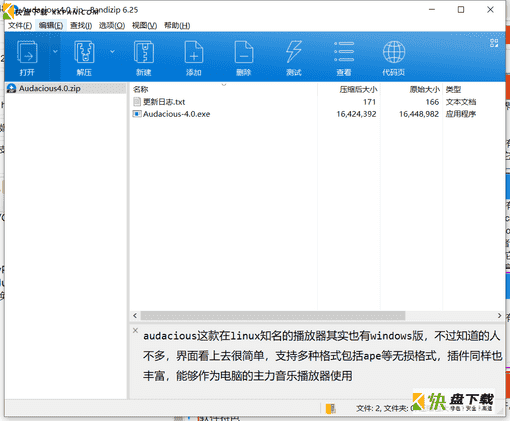Click the horizontal scrollbar right arrow
This screenshot has height=421, width=510.
pyautogui.click(x=499, y=315)
